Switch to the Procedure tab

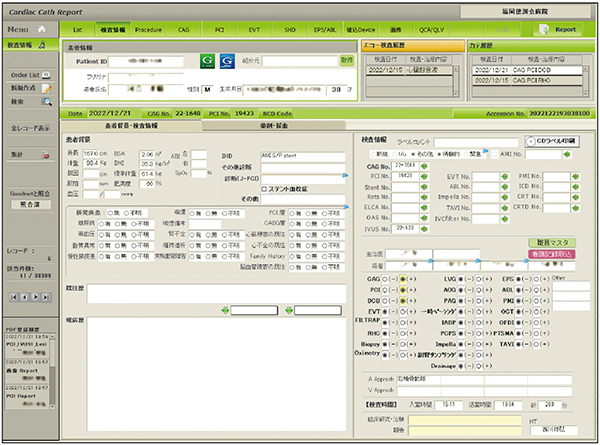point(148,30)
